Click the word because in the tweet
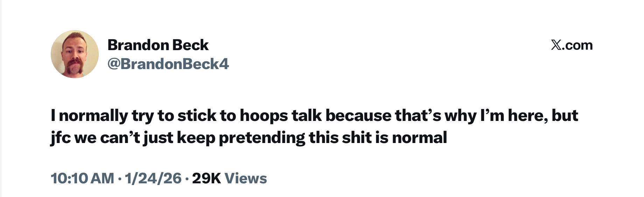This screenshot has width=644, height=197. (x=358, y=116)
